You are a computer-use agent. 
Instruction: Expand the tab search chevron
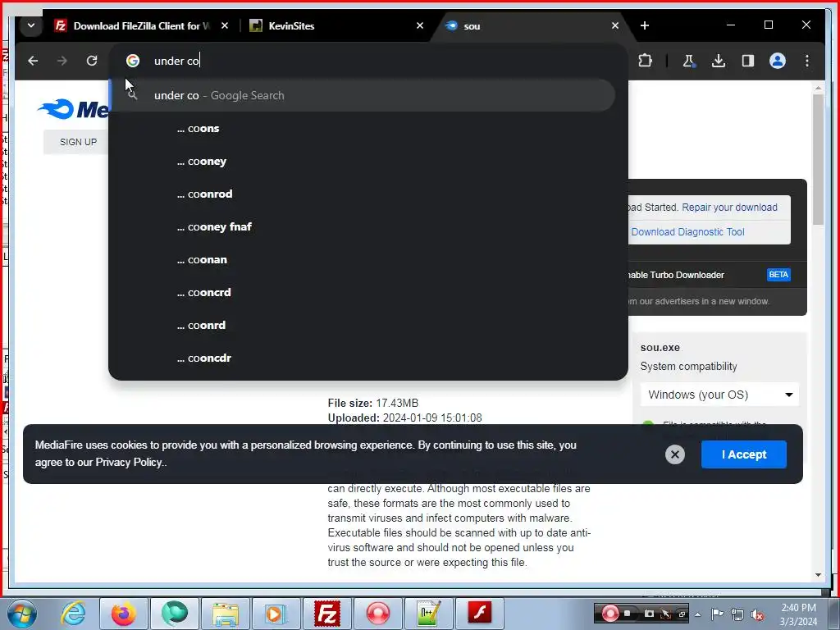(x=31, y=25)
